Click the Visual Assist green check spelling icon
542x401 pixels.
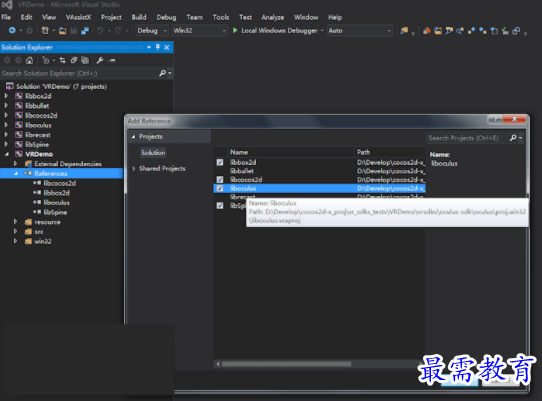click(x=505, y=31)
